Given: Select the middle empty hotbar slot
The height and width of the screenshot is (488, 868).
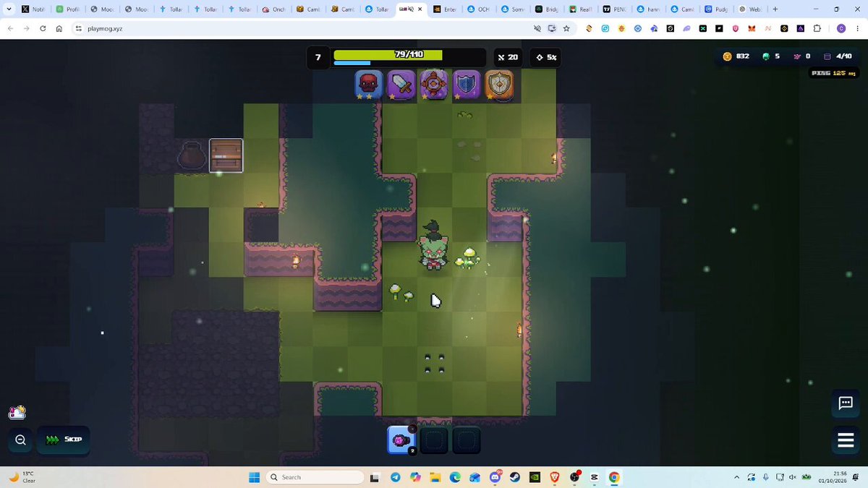Looking at the screenshot, I should point(434,440).
